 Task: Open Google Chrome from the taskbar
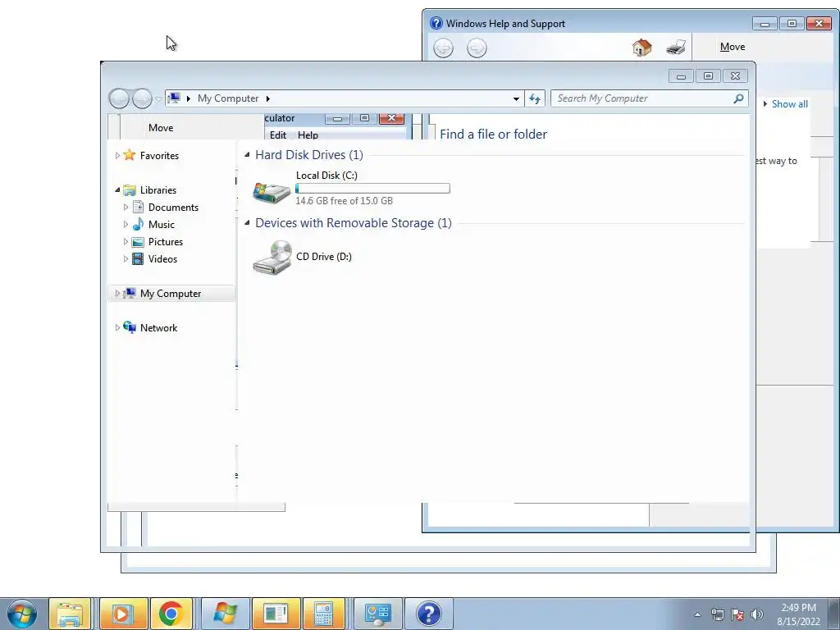point(171,614)
